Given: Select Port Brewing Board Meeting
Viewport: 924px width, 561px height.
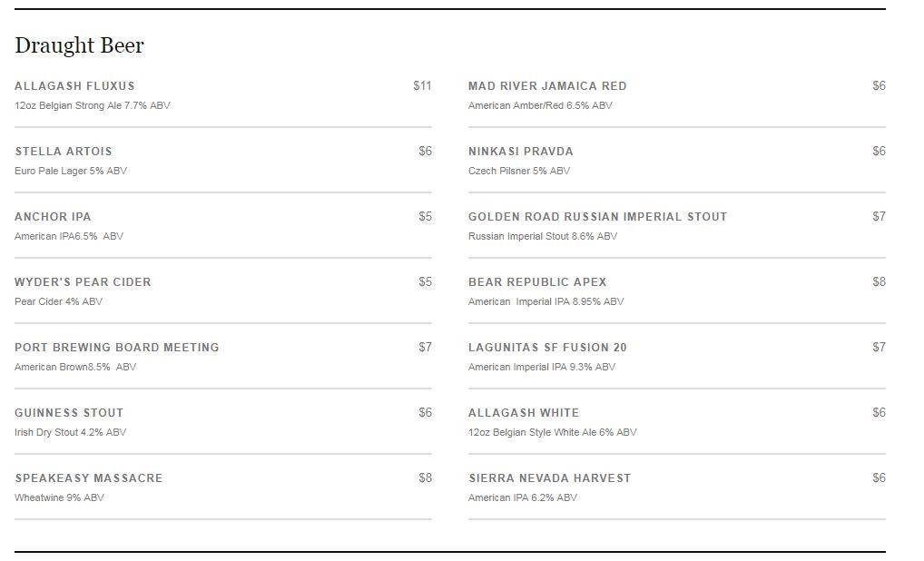Looking at the screenshot, I should click(x=117, y=348).
